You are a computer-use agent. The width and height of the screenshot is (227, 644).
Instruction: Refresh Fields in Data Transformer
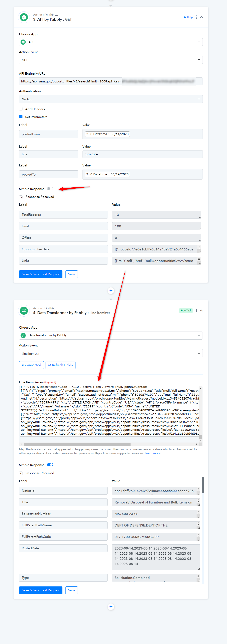(x=60, y=365)
